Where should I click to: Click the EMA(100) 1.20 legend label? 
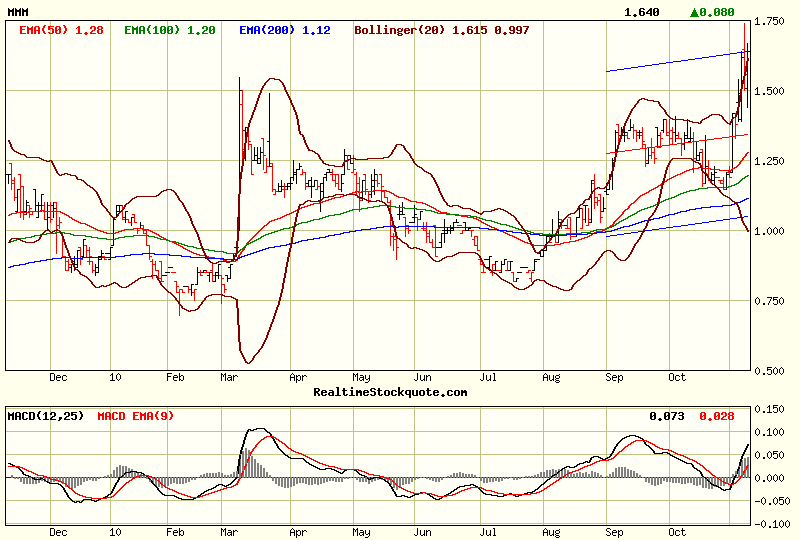(x=170, y=30)
